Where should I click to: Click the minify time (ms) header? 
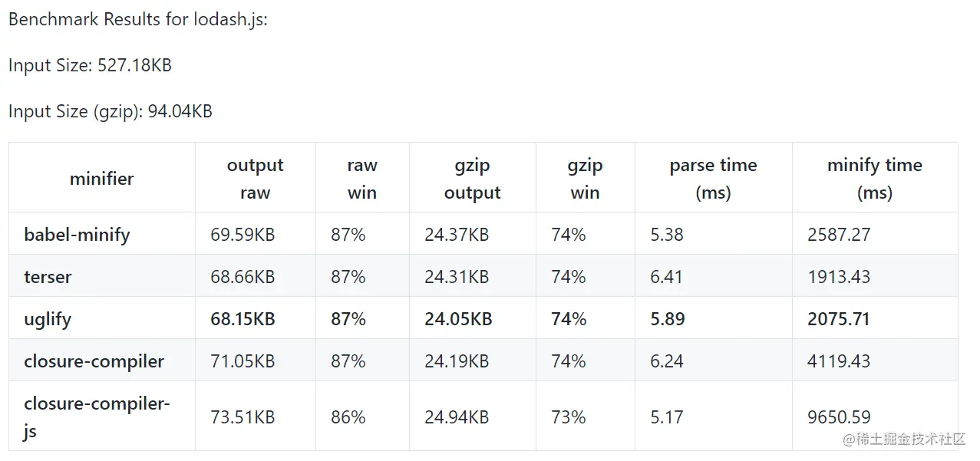874,179
